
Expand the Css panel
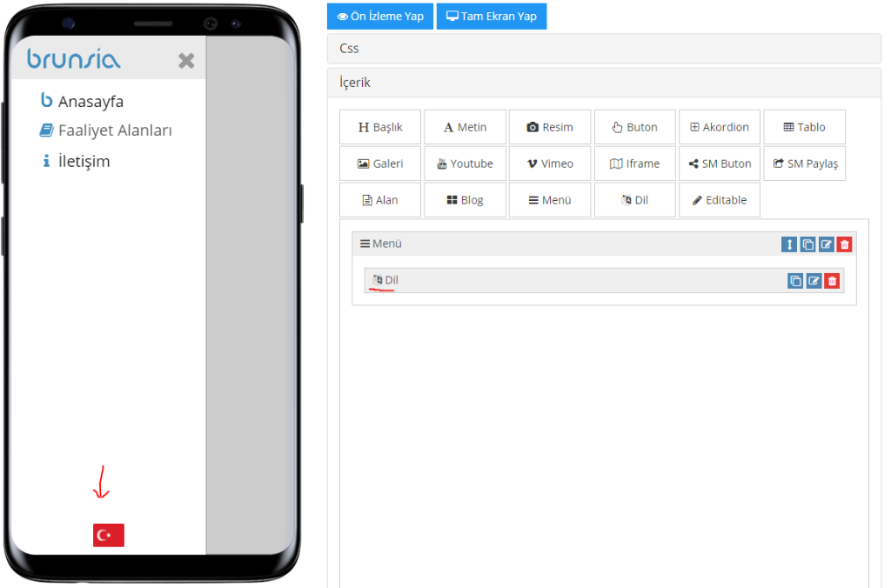[x=604, y=49]
